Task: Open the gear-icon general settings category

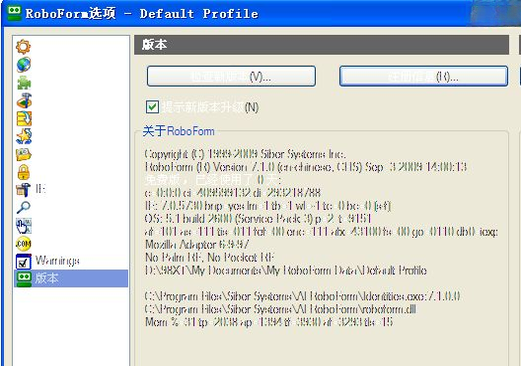Action: click(x=23, y=46)
